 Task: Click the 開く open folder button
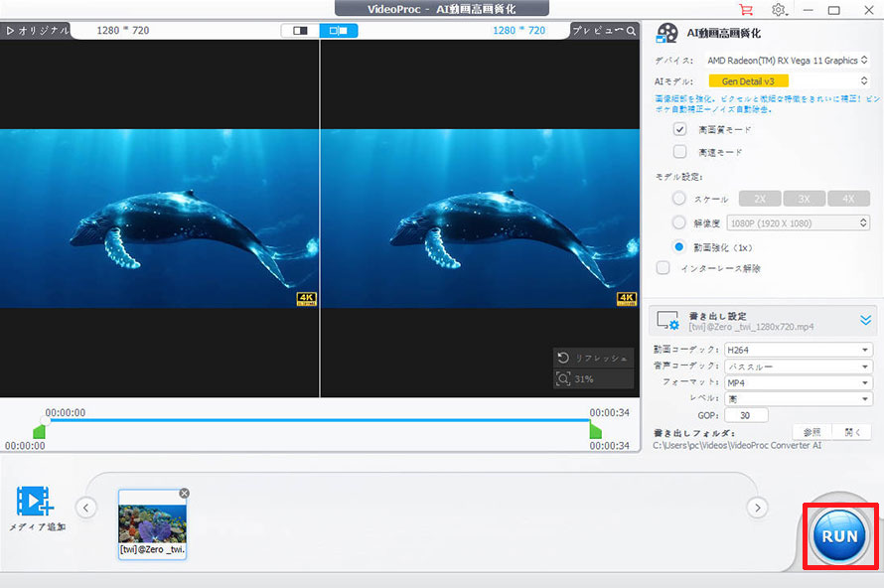[852, 432]
